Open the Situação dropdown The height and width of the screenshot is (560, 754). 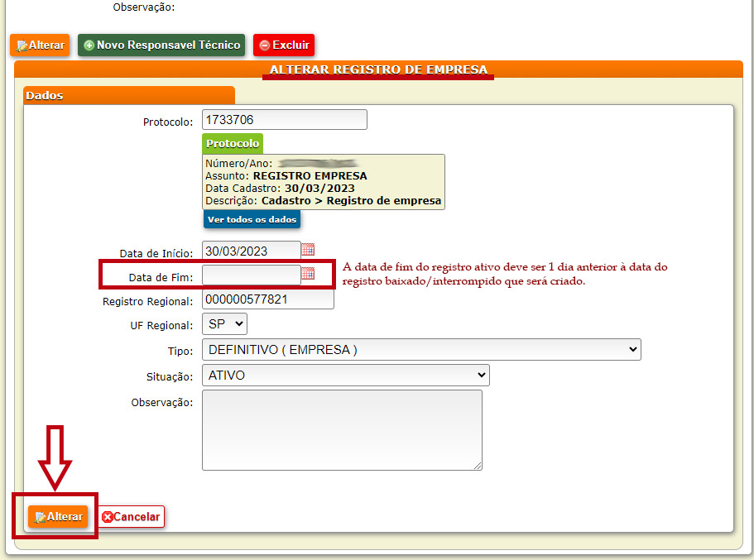pyautogui.click(x=345, y=376)
